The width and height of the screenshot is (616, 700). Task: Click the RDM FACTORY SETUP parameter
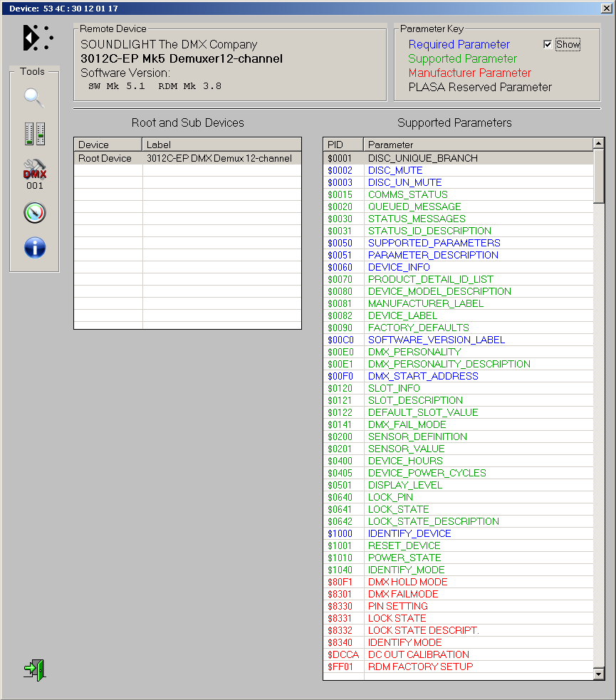coord(420,667)
